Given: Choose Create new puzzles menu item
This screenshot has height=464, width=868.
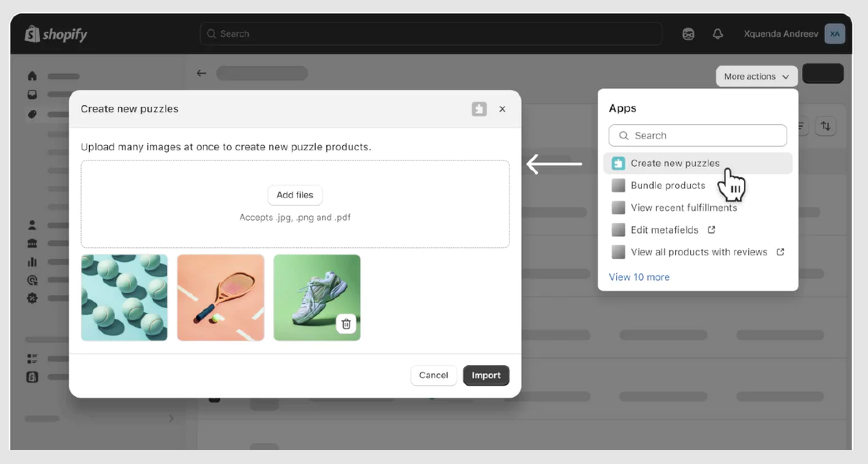Looking at the screenshot, I should 675,163.
